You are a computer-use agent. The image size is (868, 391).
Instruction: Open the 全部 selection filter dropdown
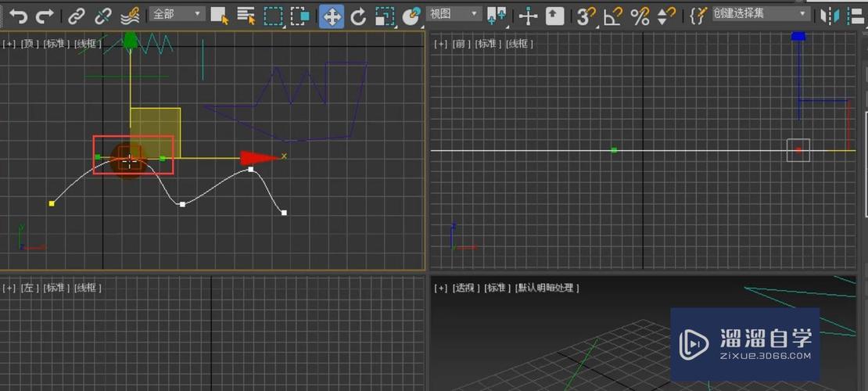click(178, 14)
